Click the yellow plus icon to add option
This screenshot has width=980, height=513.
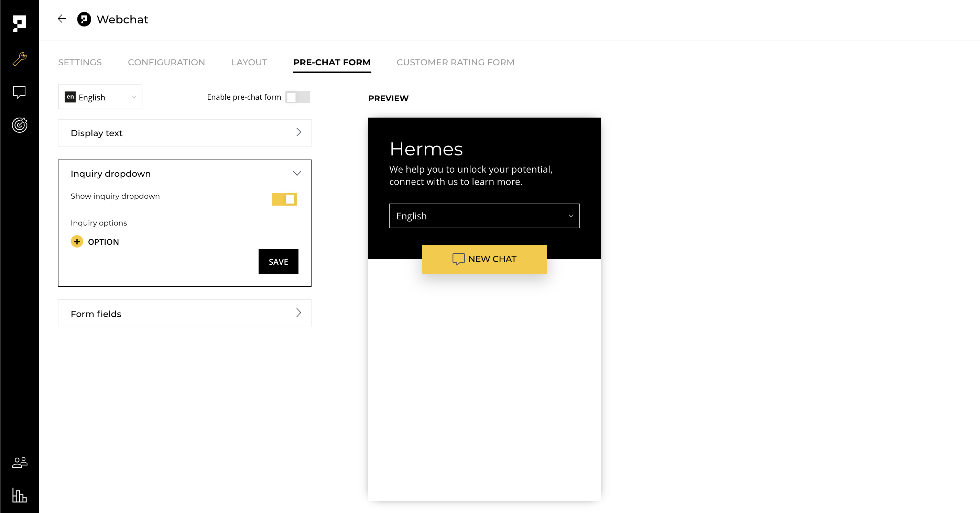pyautogui.click(x=77, y=242)
